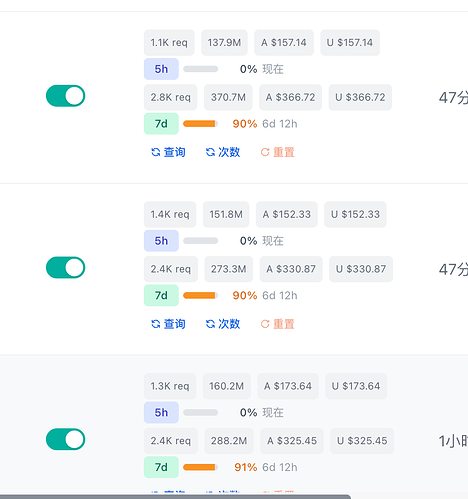Screen dimensions: 468x499
Task: Click the A $366.72 cost tag
Action: 290,97
